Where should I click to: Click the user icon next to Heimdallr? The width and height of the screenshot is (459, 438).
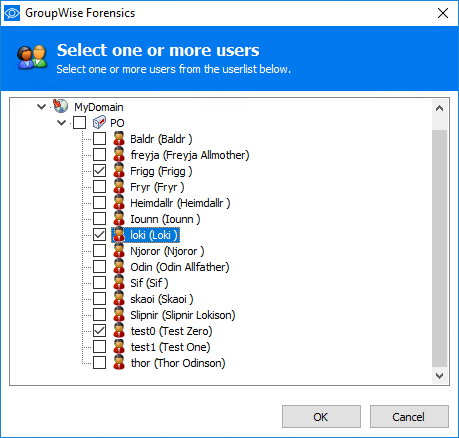tap(119, 202)
